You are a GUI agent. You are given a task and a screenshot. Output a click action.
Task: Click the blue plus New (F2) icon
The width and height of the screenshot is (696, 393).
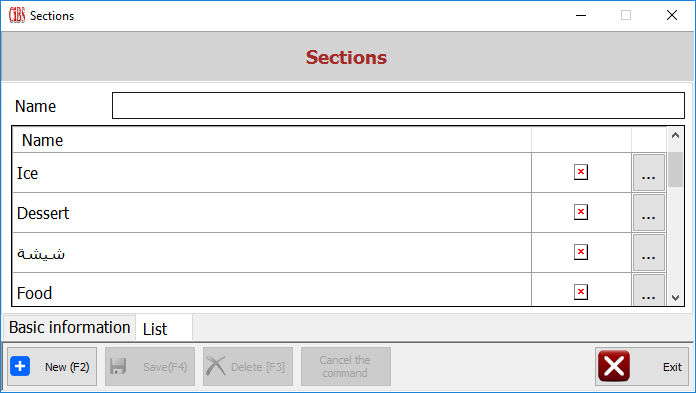20,366
